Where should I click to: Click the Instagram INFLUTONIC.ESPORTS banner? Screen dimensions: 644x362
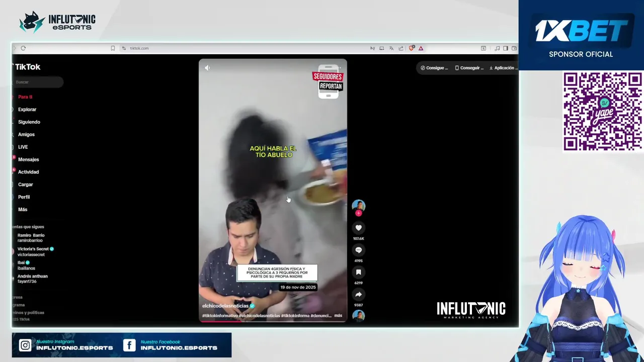pos(65,345)
